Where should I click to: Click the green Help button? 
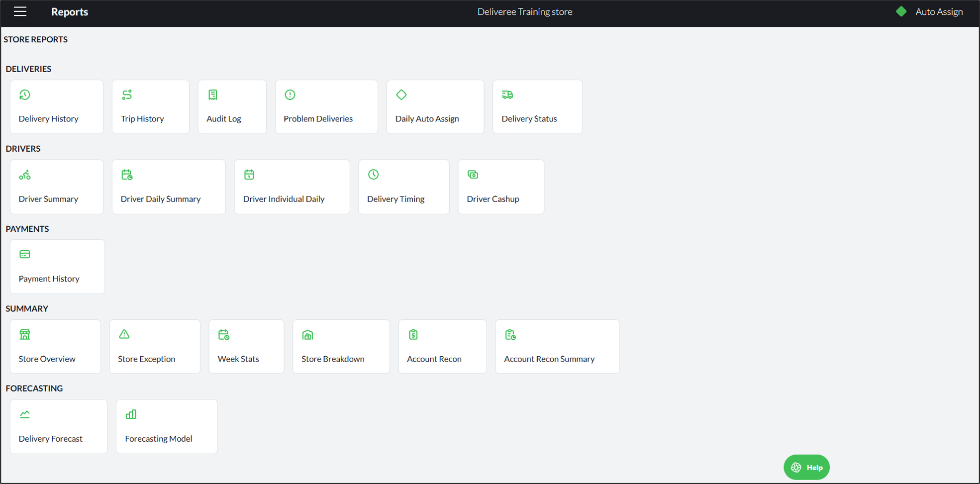pyautogui.click(x=806, y=467)
